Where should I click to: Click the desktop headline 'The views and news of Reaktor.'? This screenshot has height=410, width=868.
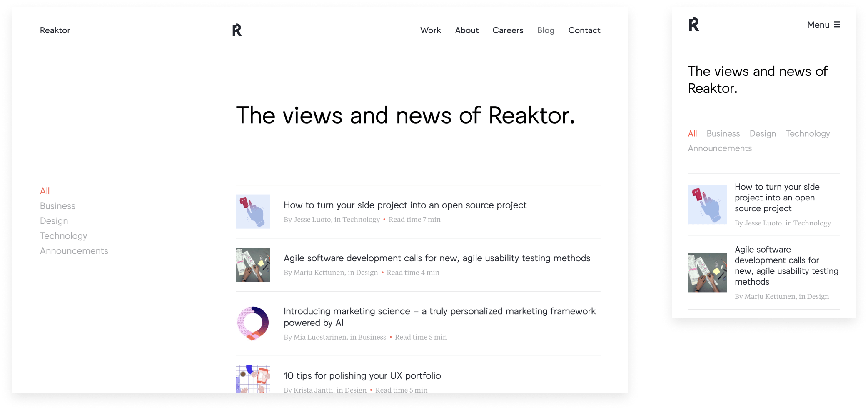(405, 115)
